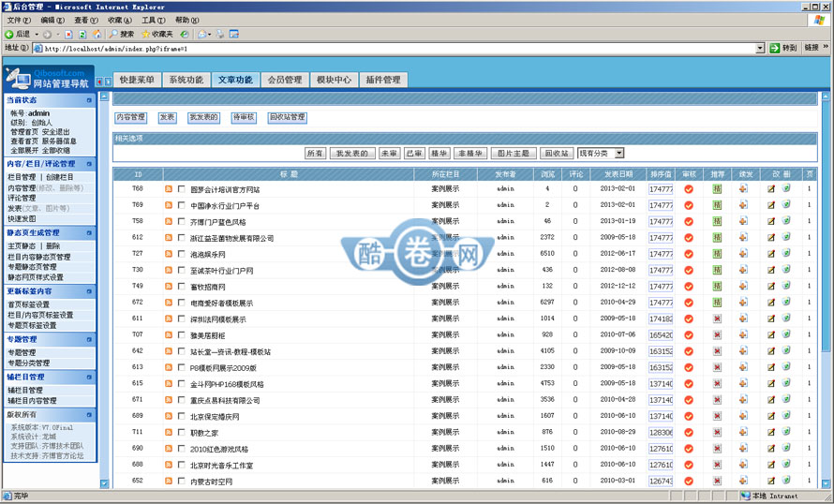834x504 pixels.
Task: Tick the checkbox for row 711
Action: 182,432
